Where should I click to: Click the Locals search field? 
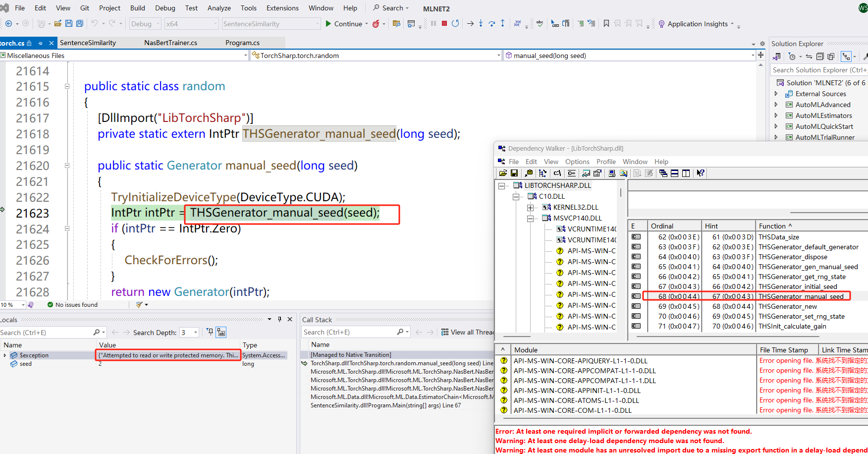tap(53, 333)
